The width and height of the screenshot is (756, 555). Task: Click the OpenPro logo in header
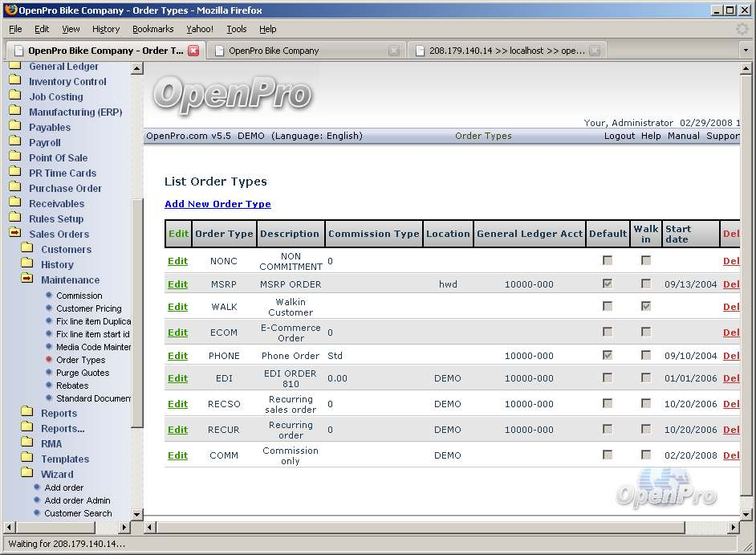[232, 94]
